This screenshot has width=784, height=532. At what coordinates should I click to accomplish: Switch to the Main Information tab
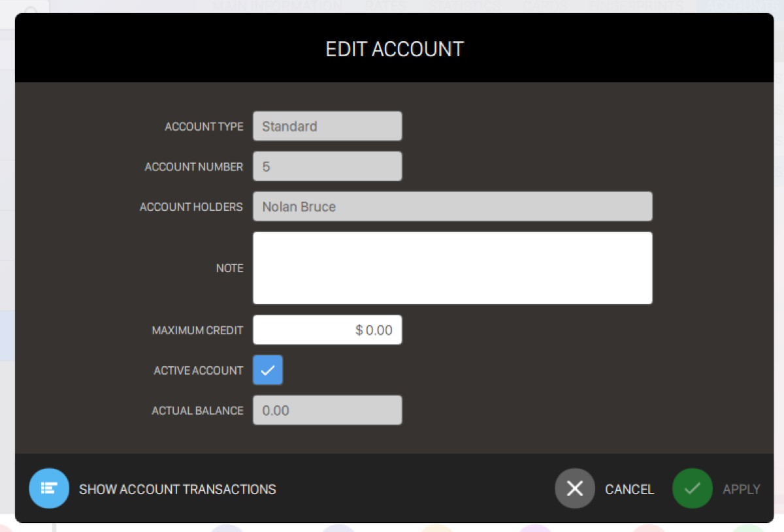pyautogui.click(x=277, y=7)
